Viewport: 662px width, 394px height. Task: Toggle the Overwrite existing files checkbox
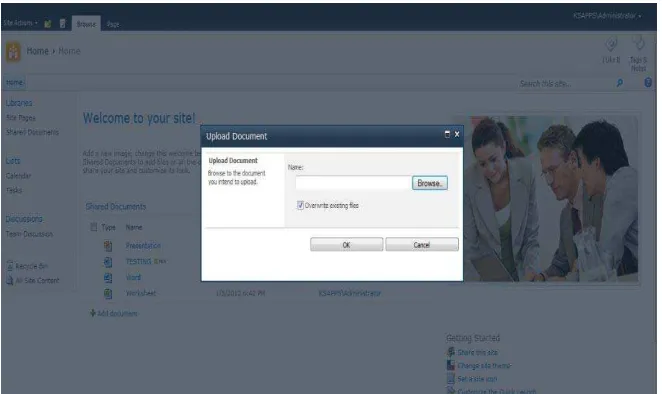point(300,206)
